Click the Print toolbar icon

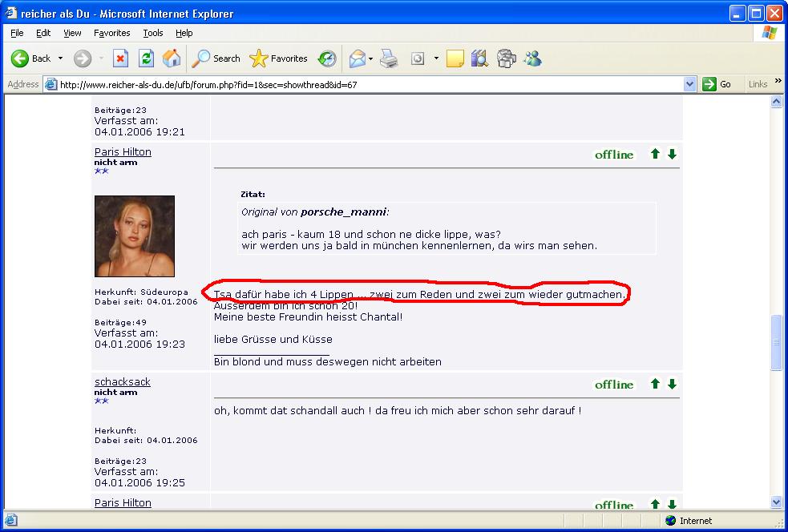tap(389, 58)
